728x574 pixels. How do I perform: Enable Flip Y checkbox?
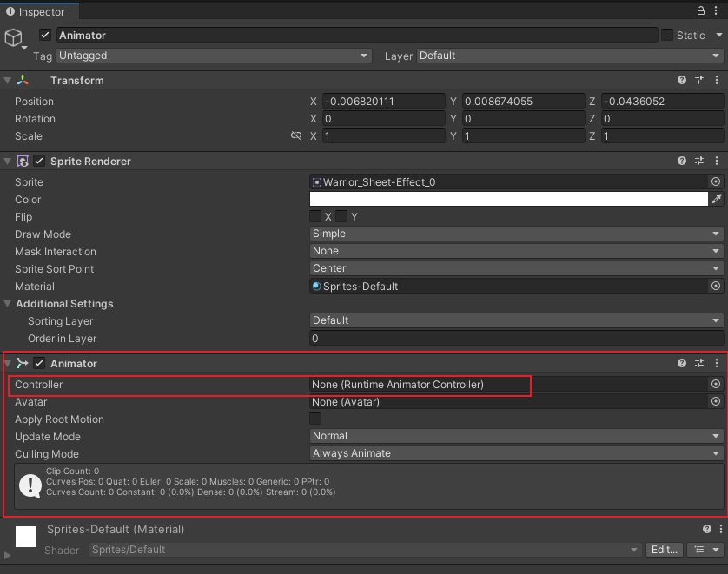click(341, 216)
